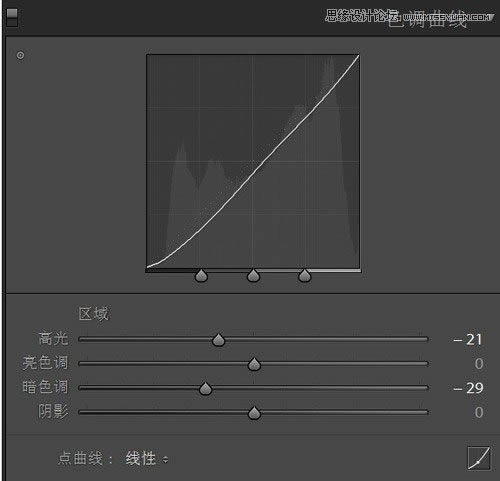Click the 阴影 label
500x481 pixels.
pos(53,412)
